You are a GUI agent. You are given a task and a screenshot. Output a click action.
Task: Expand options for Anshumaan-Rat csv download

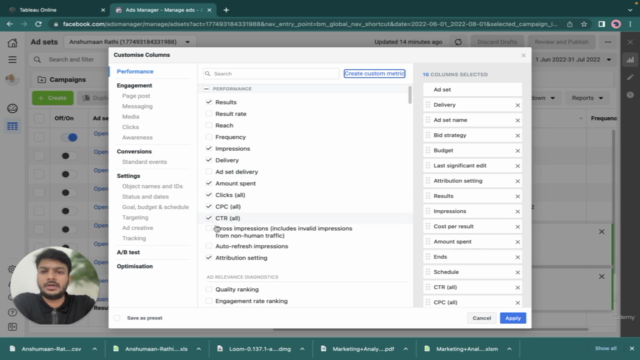click(95, 349)
